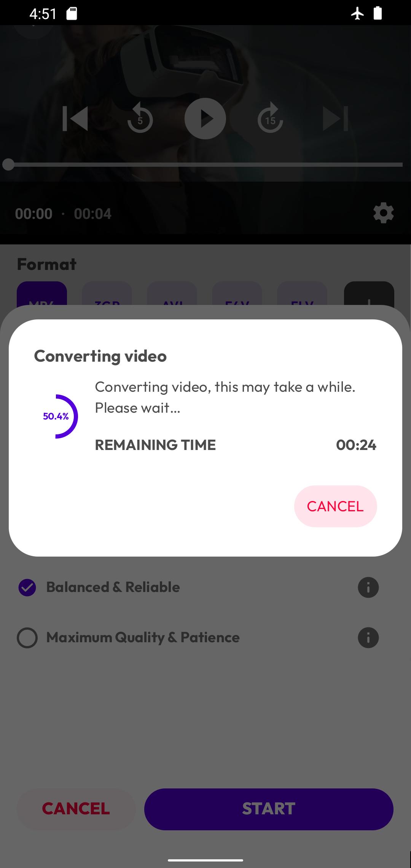Cancel the video conversion dialog
This screenshot has height=868, width=411.
(x=335, y=506)
